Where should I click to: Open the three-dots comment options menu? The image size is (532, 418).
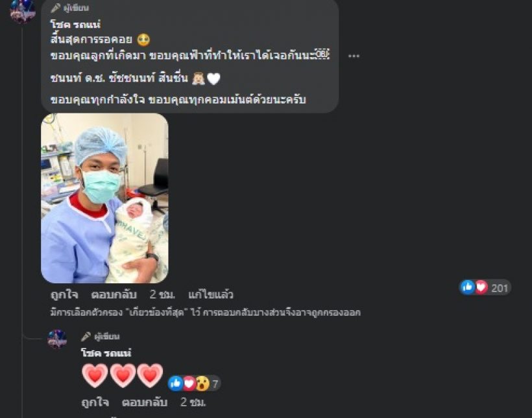pyautogui.click(x=354, y=56)
